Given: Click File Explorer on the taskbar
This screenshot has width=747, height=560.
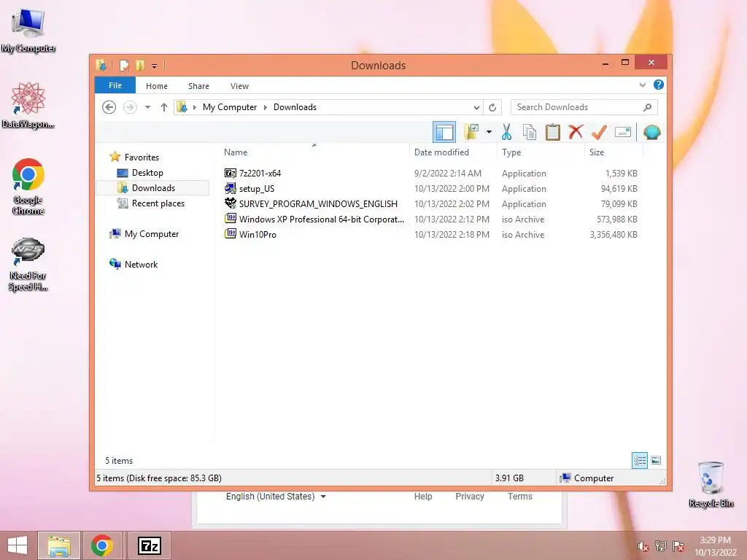Looking at the screenshot, I should point(59,545).
